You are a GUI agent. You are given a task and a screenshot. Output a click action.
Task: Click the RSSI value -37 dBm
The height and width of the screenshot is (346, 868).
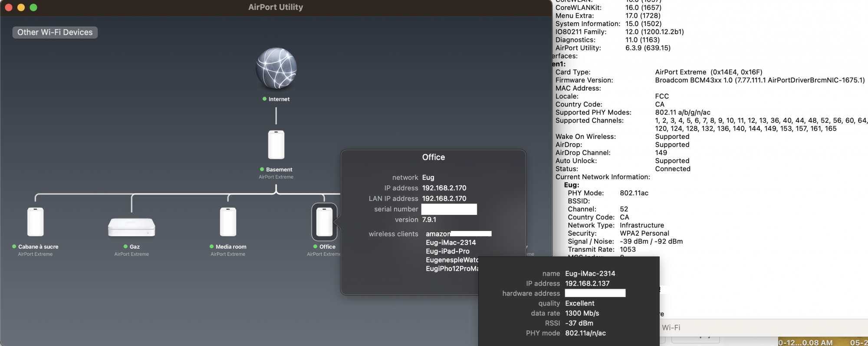pos(579,323)
